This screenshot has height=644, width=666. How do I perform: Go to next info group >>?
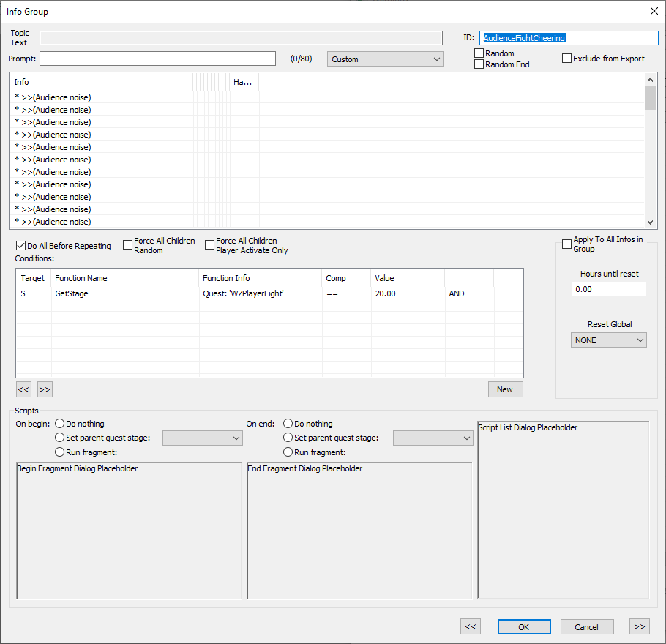(639, 626)
